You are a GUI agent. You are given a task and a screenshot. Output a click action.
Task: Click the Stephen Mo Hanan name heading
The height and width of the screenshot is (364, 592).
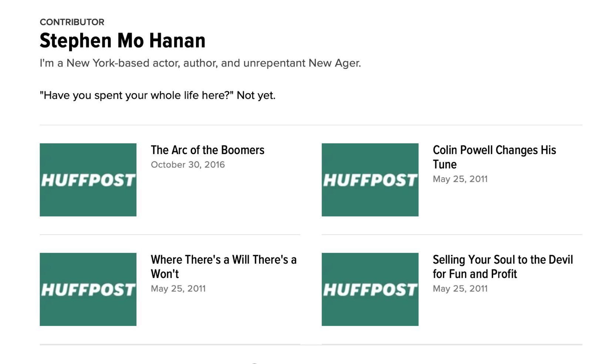click(x=122, y=41)
